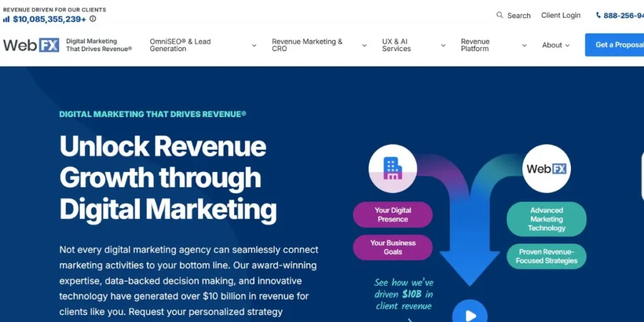The image size is (644, 322).
Task: Expand the UX & AI Services chevron
Action: click(443, 45)
